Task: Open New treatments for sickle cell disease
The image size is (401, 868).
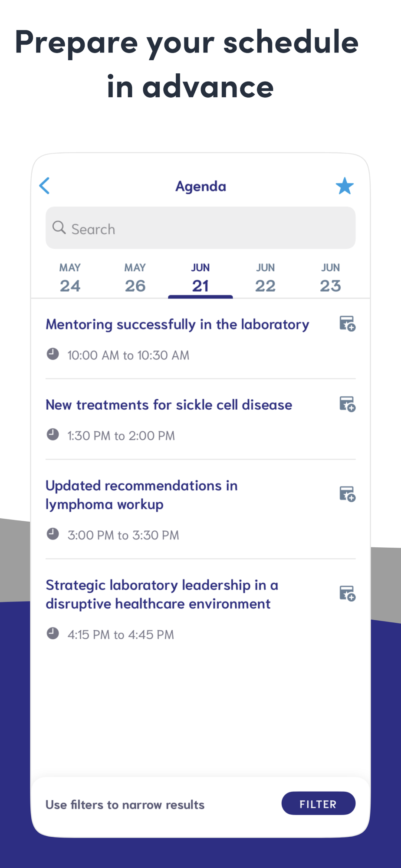Action: (x=169, y=404)
